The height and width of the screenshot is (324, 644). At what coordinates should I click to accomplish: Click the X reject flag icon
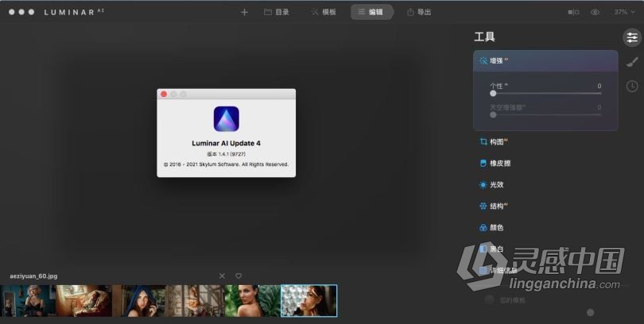pyautogui.click(x=222, y=276)
